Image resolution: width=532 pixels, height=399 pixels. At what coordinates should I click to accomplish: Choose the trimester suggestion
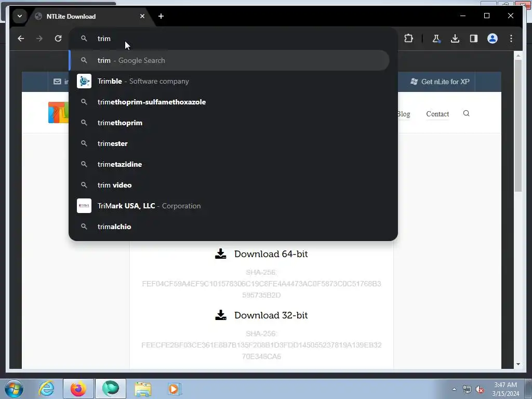point(229,143)
